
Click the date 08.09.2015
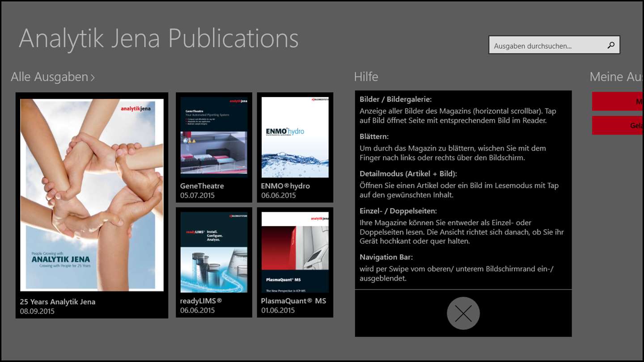point(37,311)
